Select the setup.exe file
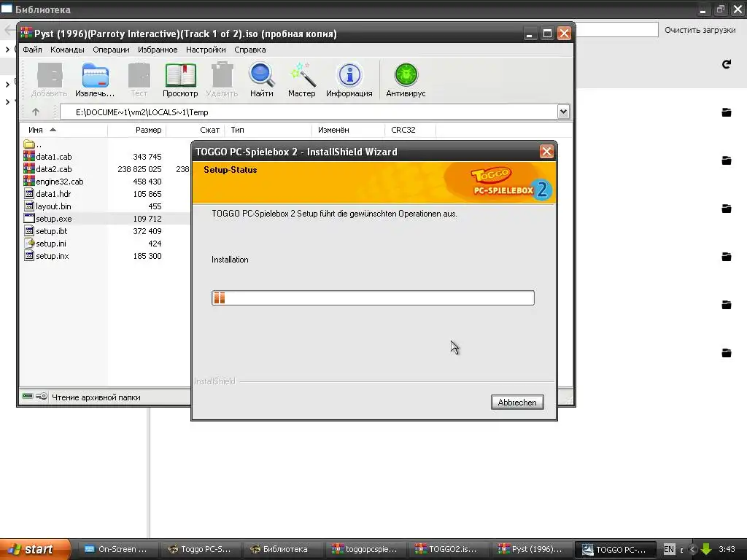This screenshot has height=560, width=747. 47,219
